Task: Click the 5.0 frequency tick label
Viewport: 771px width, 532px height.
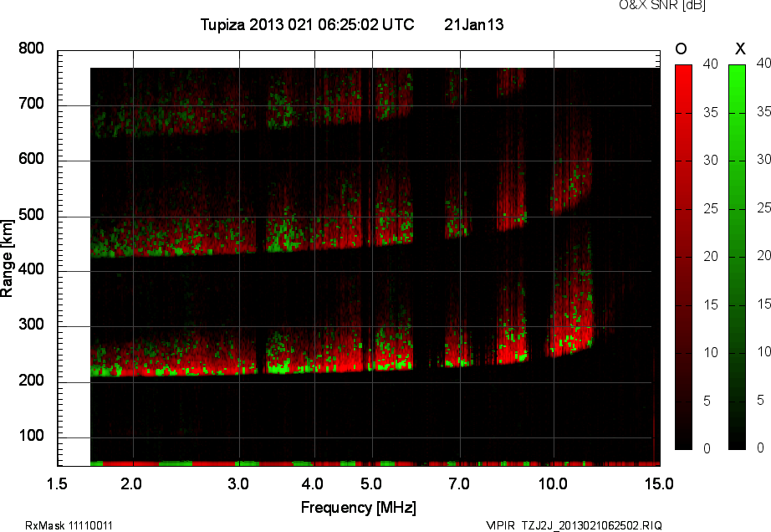Action: (x=371, y=484)
